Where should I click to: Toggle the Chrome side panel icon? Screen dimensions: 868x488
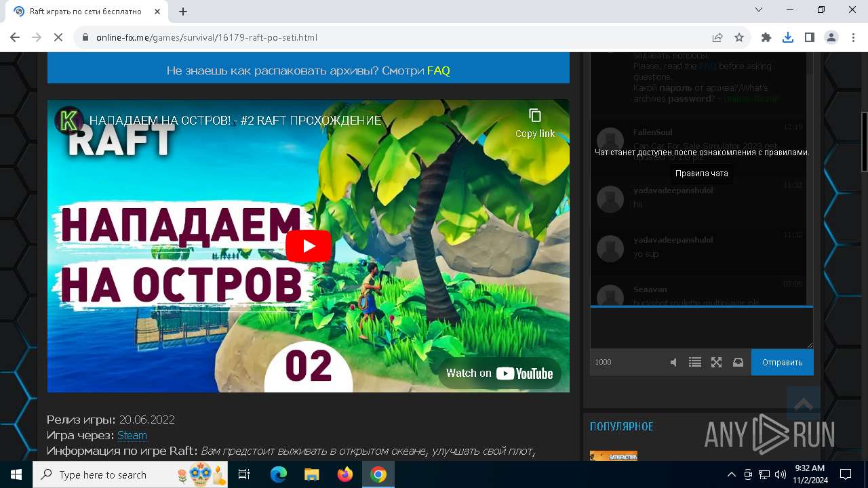[810, 37]
